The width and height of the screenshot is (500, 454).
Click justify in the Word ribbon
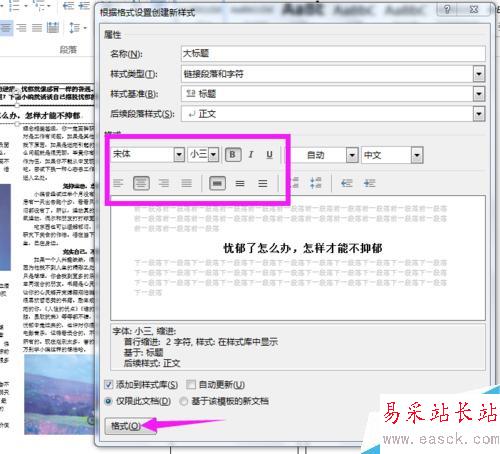37,27
